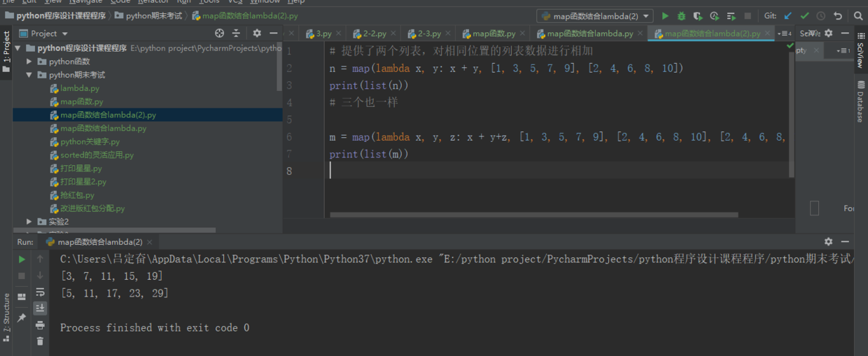Open 抢红包.py in project tree
This screenshot has width=868, height=356.
[x=77, y=195]
